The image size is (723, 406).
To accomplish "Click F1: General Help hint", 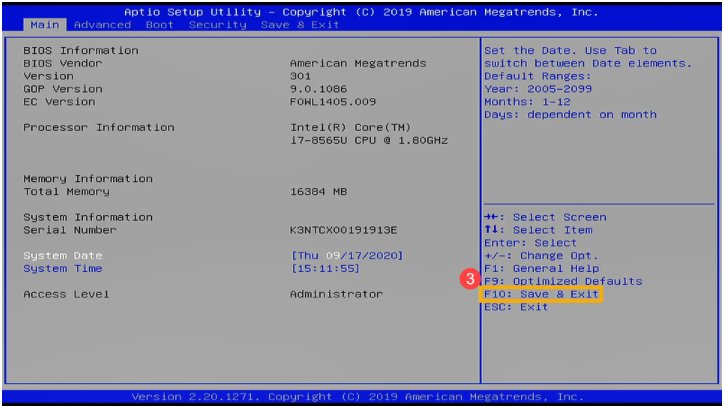I will [540, 269].
